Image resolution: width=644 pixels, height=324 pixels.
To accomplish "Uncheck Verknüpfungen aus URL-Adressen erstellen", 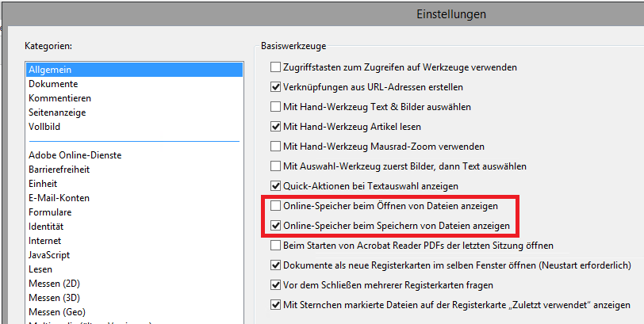I will click(276, 86).
